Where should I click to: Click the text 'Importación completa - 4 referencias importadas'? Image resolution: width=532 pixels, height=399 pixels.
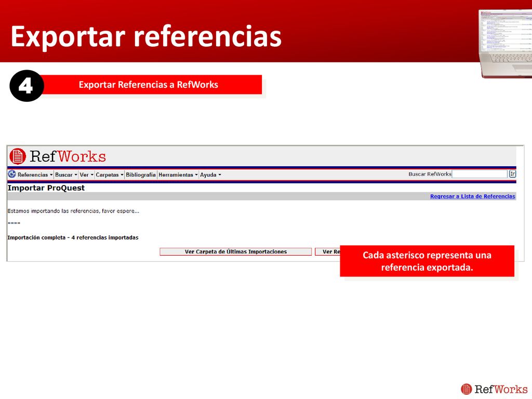[73, 237]
